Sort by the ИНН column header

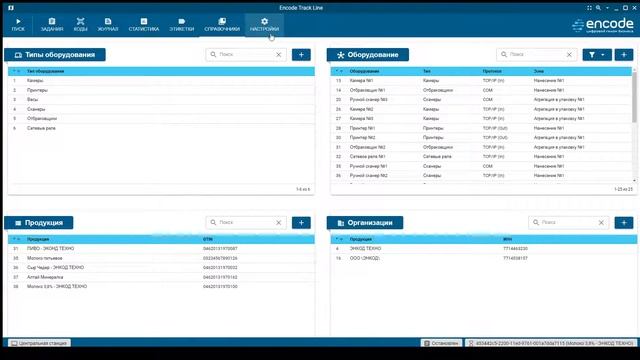coord(507,239)
